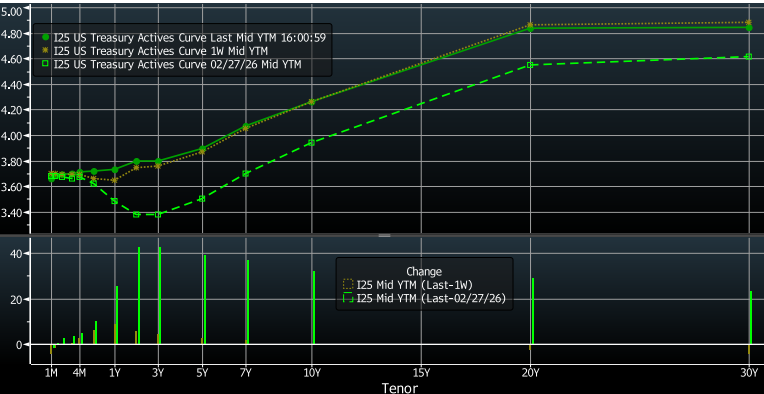The height and width of the screenshot is (394, 764).
Task: Select the 30Y point on the 02/27/26 dashed curve
Action: [749, 57]
